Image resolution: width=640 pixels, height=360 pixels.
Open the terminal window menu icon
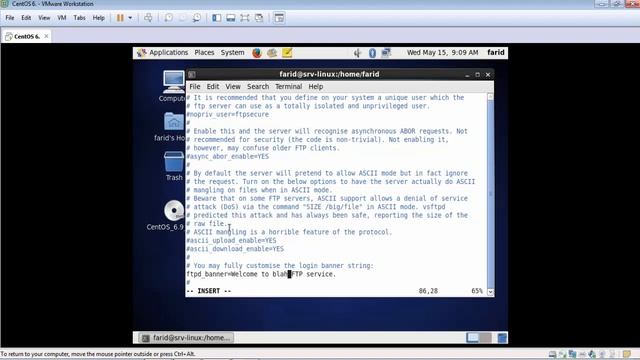click(192, 75)
